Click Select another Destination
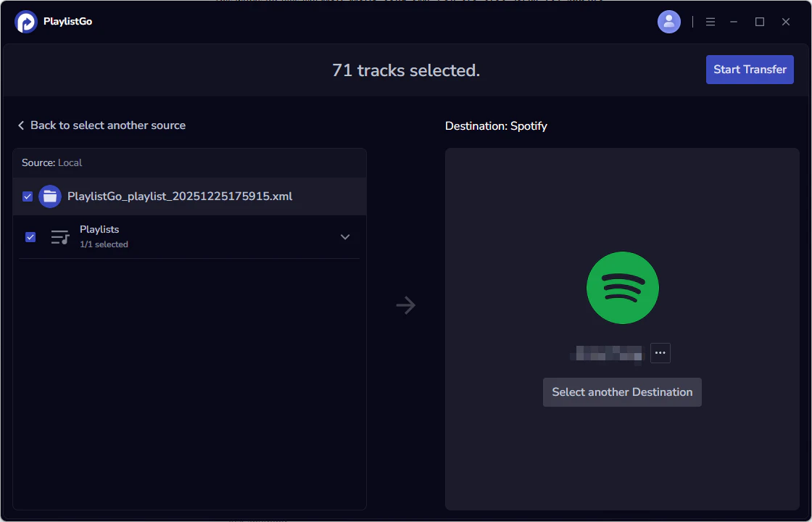This screenshot has width=812, height=522. 622,391
